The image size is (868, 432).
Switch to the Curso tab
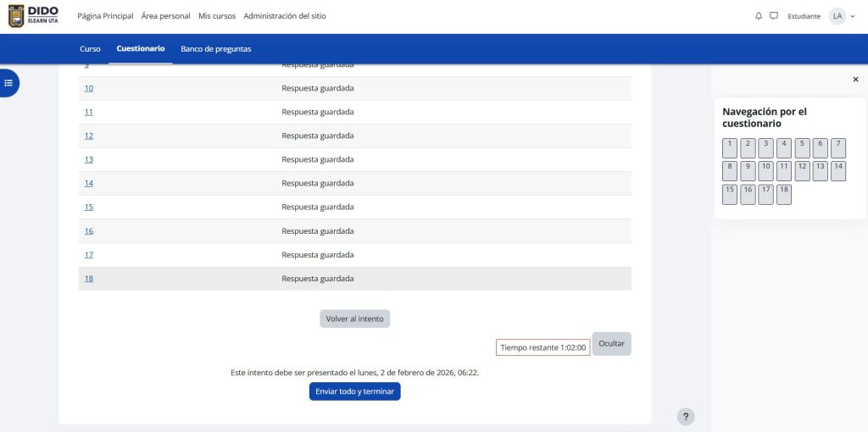[x=90, y=49]
